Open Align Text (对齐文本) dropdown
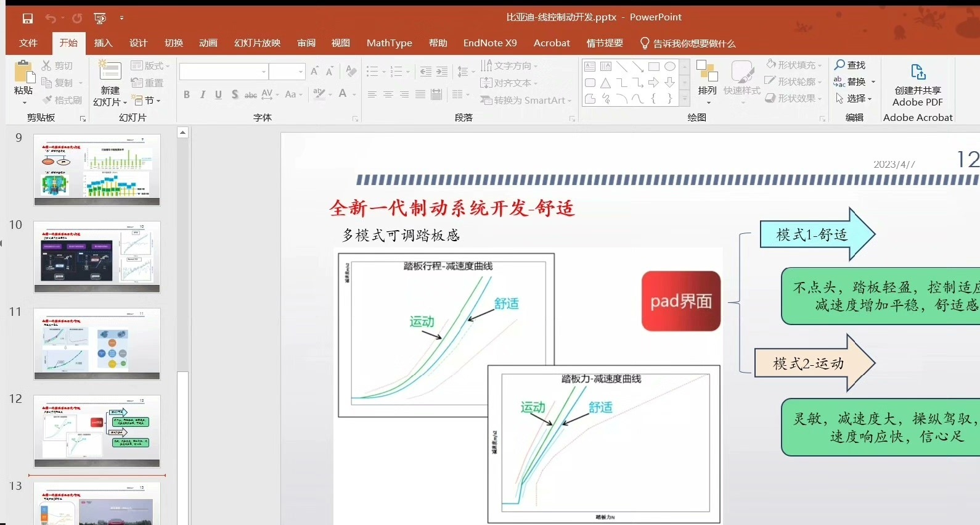The width and height of the screenshot is (980, 525). pos(509,83)
